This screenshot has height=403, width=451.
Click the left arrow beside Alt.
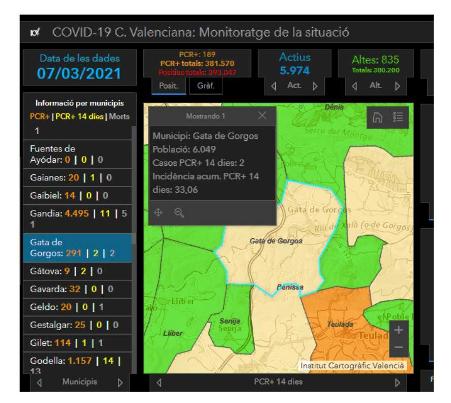tap(354, 86)
